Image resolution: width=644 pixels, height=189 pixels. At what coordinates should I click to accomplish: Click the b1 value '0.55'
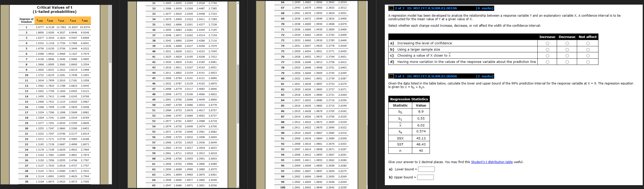[x=421, y=119]
